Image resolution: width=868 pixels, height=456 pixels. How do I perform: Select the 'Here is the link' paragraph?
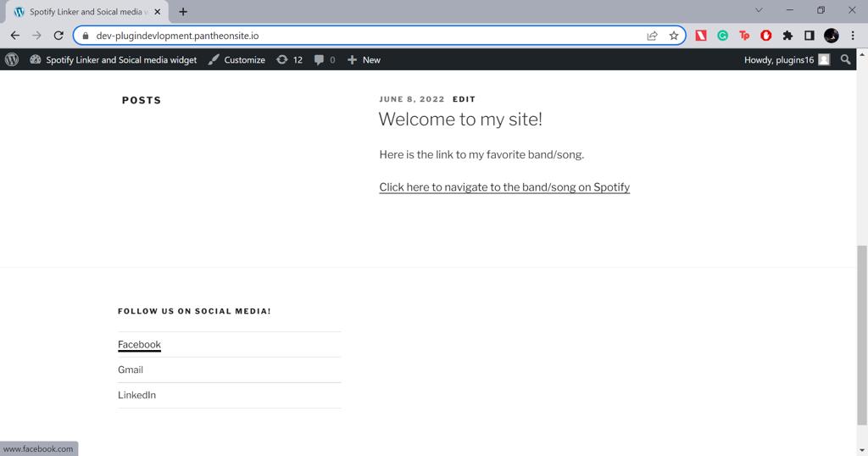pos(481,154)
